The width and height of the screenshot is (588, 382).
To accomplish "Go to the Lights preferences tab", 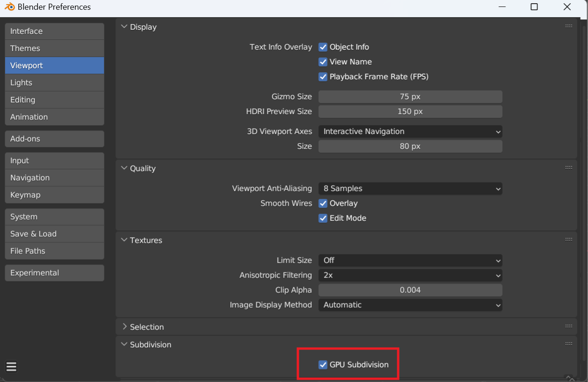I will [x=54, y=83].
